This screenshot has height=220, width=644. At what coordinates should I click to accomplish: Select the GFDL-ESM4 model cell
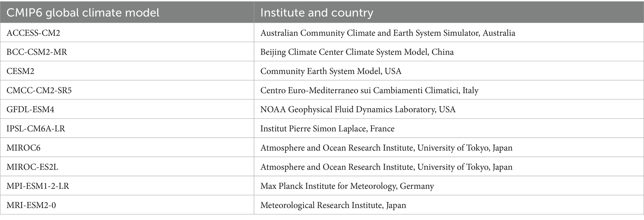(127, 109)
